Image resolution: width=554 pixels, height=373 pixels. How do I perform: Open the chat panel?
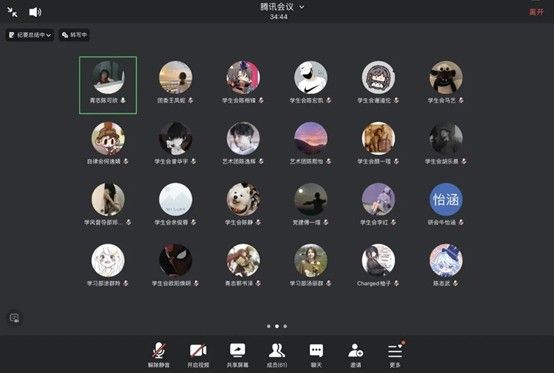(316, 354)
